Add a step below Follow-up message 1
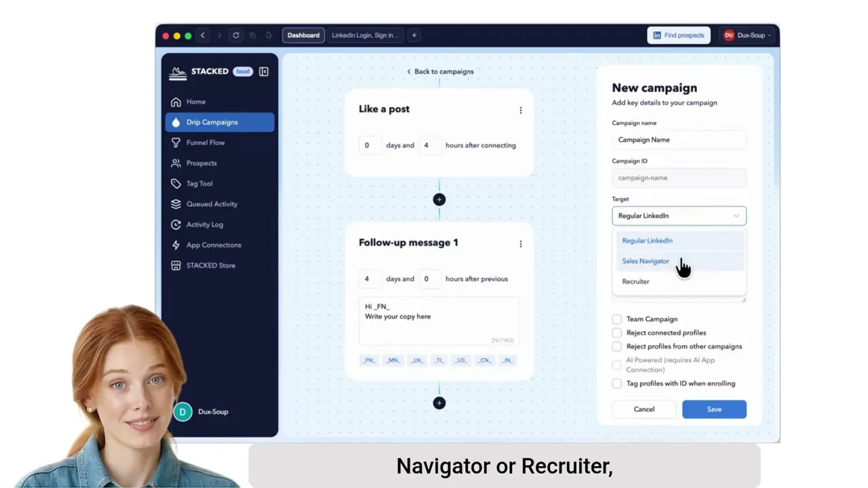 439,403
